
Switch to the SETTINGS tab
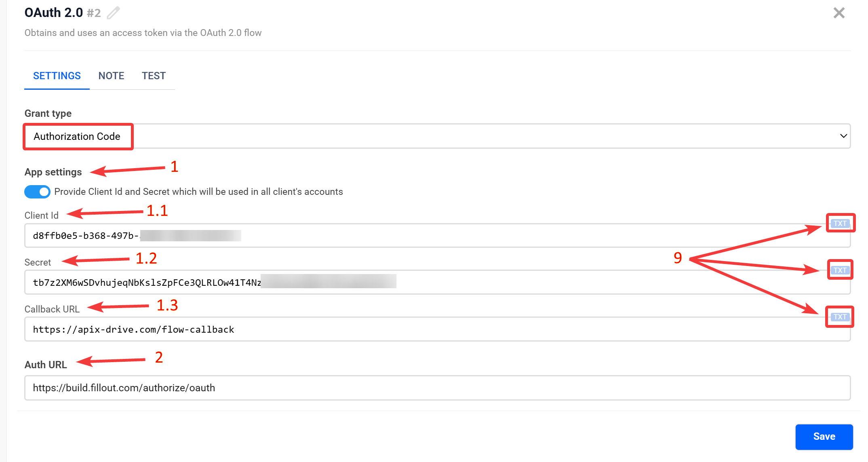coord(57,76)
